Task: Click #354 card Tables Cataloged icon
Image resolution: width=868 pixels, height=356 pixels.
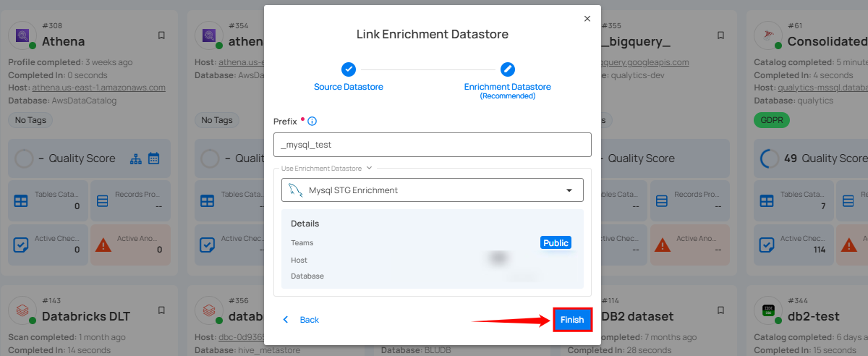Action: [x=208, y=201]
